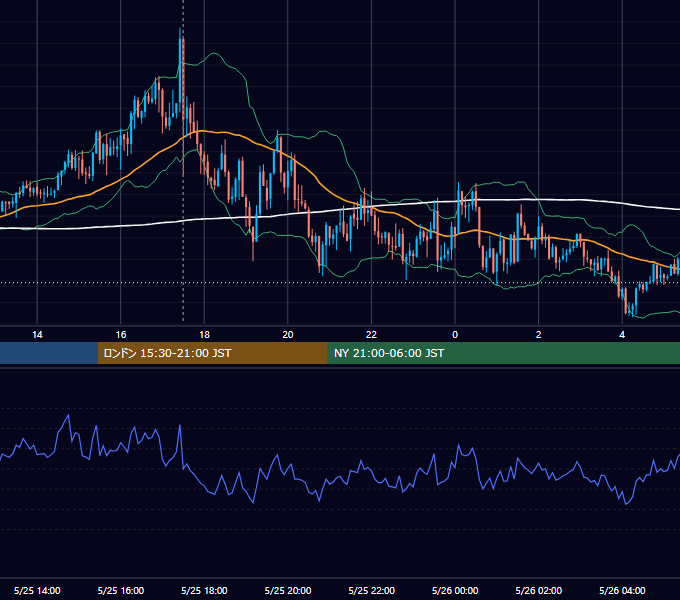Click the 5/25 20:00 date label
Viewport: 680px width, 600px height.
coord(288,590)
